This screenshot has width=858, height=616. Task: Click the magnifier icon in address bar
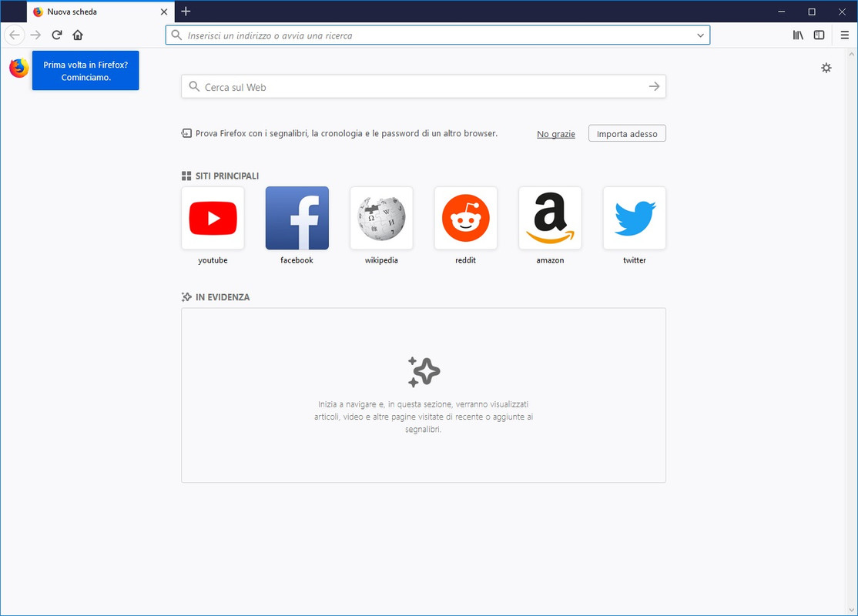click(176, 35)
